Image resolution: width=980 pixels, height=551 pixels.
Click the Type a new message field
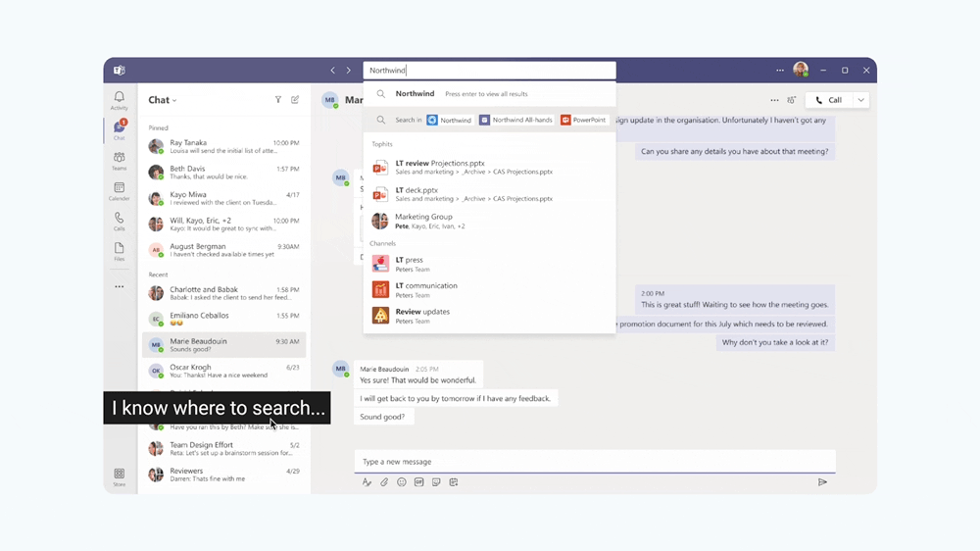(x=595, y=462)
